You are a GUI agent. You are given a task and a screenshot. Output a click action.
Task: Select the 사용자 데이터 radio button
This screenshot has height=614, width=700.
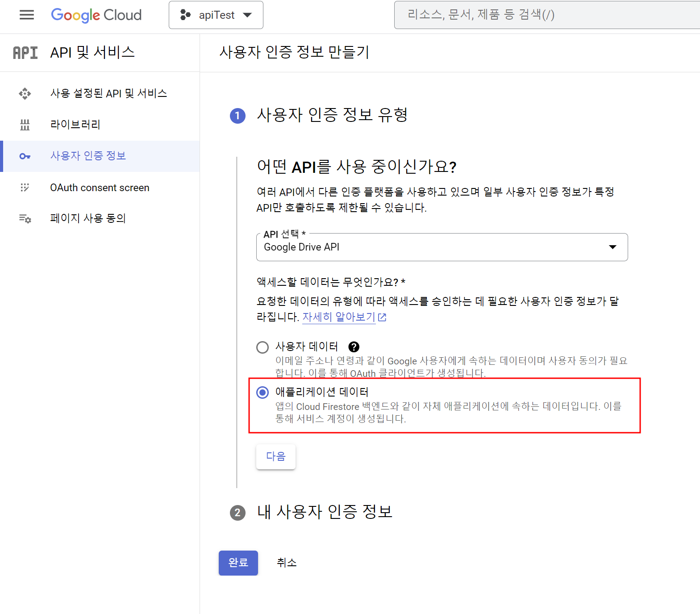click(262, 347)
